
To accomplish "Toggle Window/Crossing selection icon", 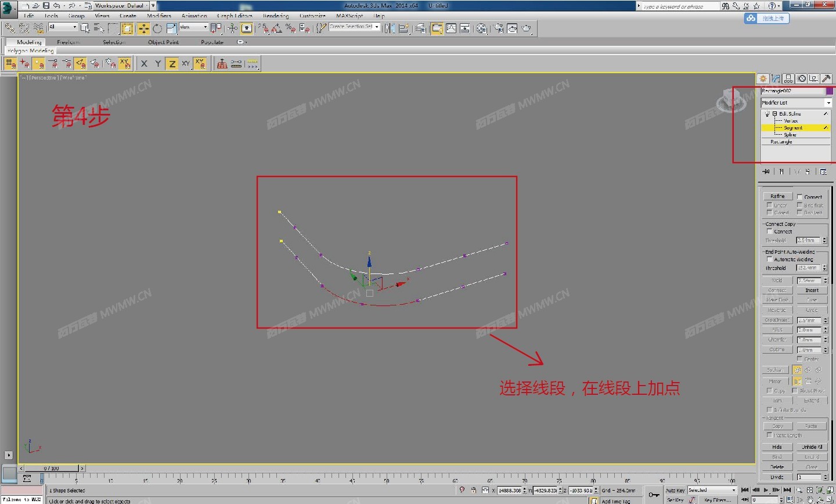I will pos(127,28).
